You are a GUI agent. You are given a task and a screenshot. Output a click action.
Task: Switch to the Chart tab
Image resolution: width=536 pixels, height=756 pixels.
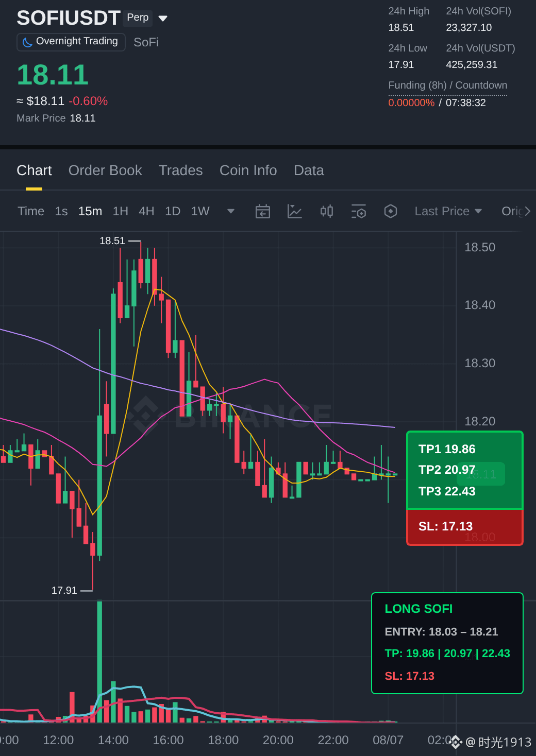pos(34,170)
